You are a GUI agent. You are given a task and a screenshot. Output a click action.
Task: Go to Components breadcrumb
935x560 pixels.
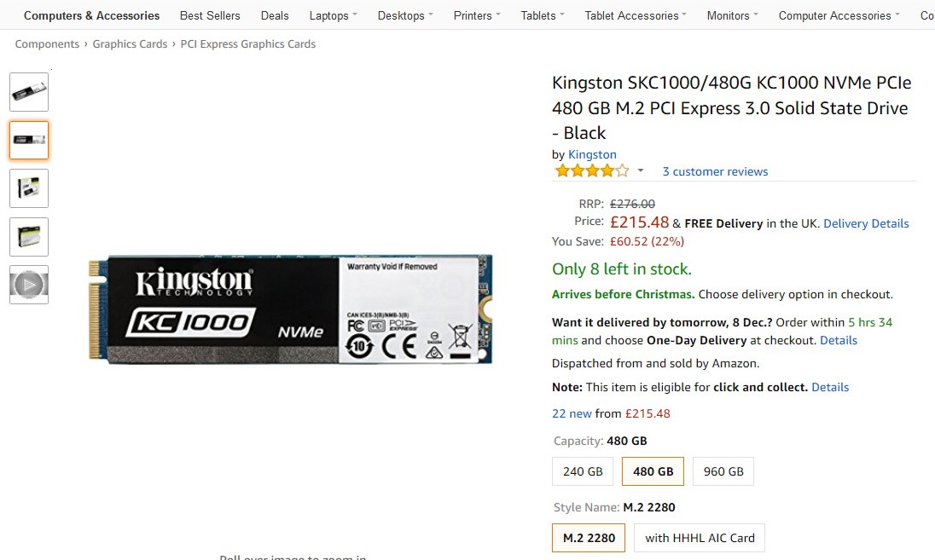pos(47,44)
